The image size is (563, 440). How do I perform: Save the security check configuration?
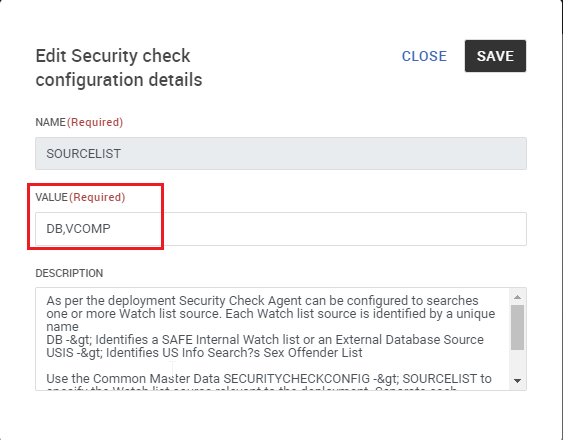[x=495, y=56]
